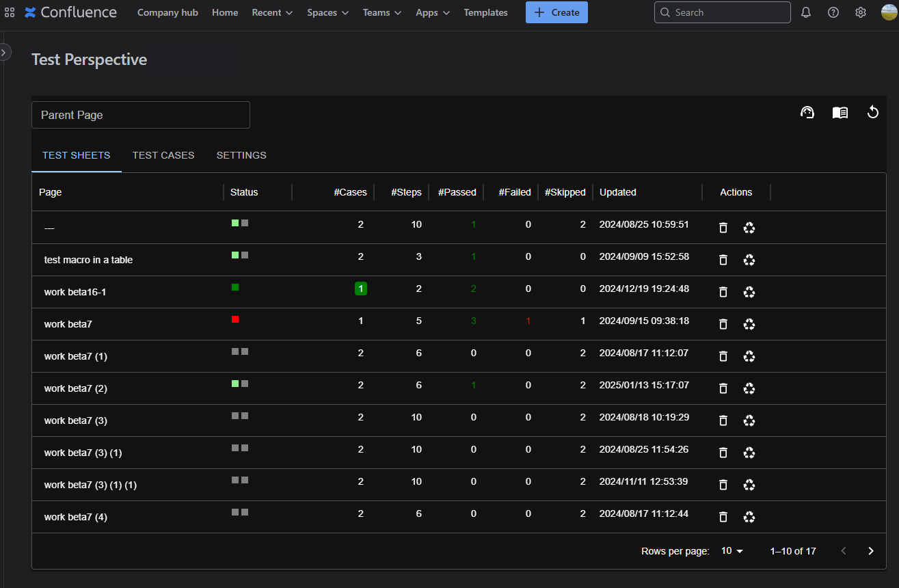Expand the Recent menu

[272, 12]
